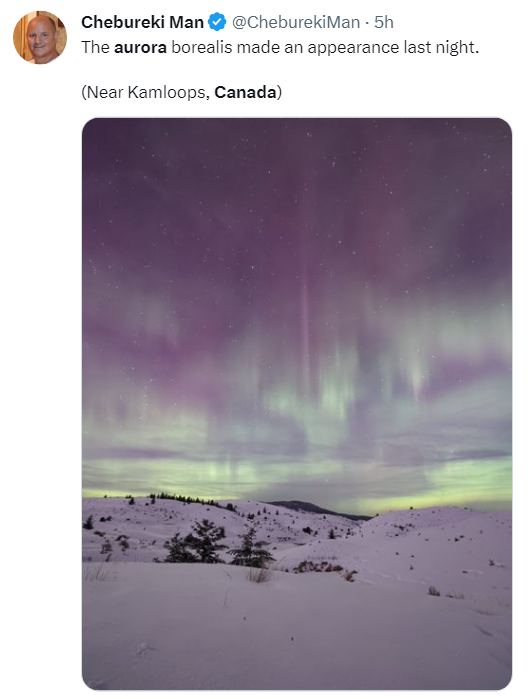Open the attached aurora photo

(x=297, y=404)
